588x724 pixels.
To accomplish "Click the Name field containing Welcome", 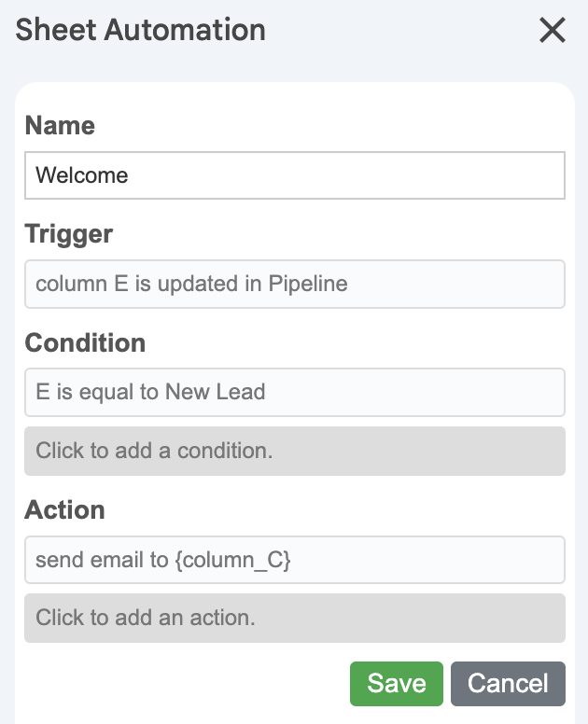I will (294, 175).
